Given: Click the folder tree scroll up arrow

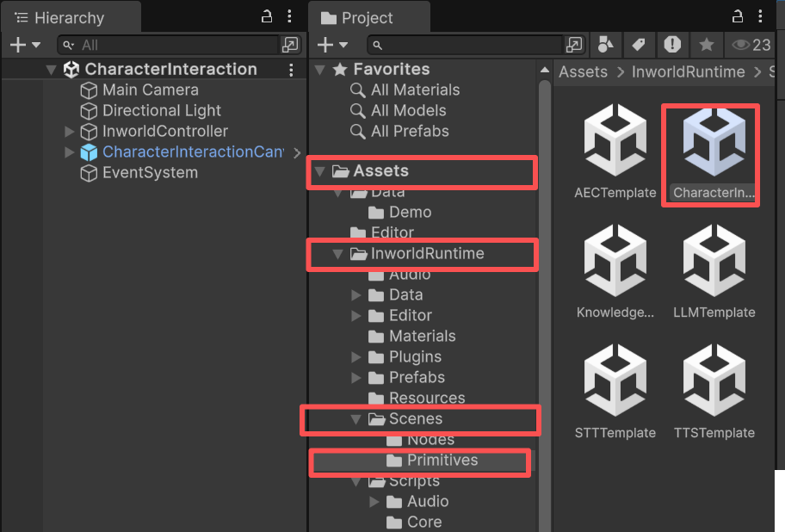Looking at the screenshot, I should tap(545, 71).
